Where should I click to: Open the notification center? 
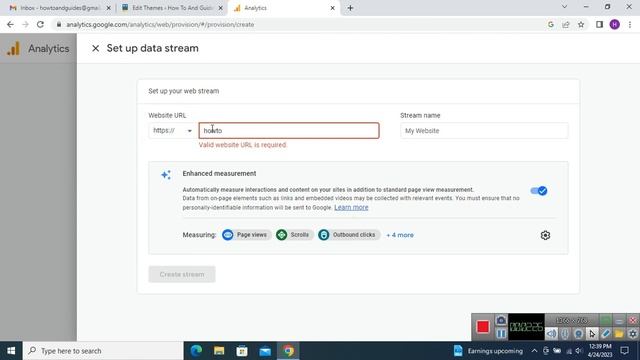(624, 351)
